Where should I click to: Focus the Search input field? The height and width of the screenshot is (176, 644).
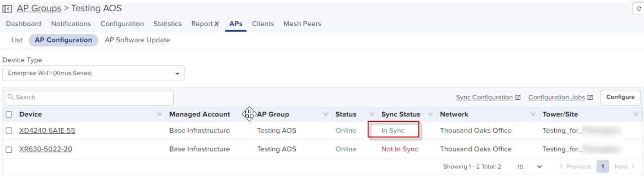[x=89, y=98]
